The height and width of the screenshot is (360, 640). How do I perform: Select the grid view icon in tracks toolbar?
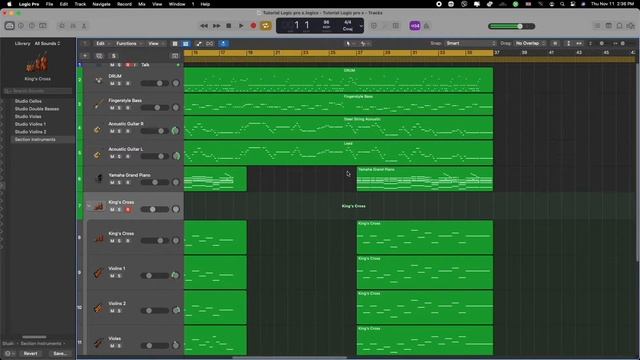[175, 44]
